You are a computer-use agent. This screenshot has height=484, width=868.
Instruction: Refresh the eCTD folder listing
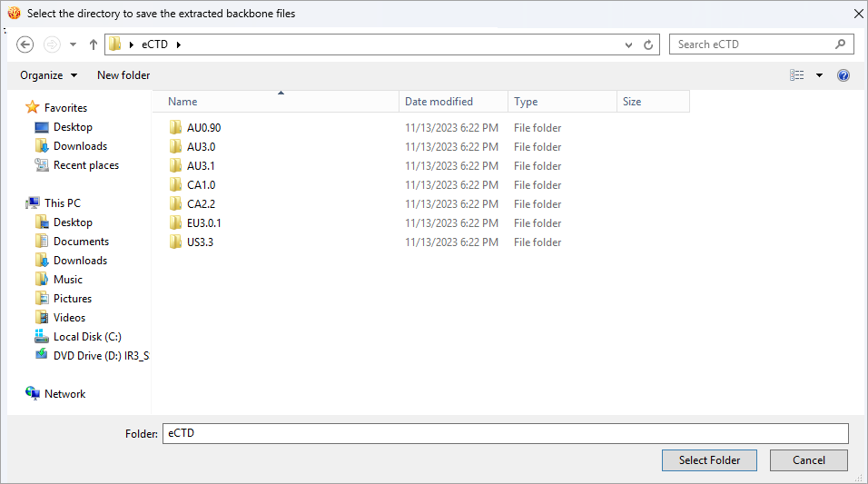[x=648, y=44]
